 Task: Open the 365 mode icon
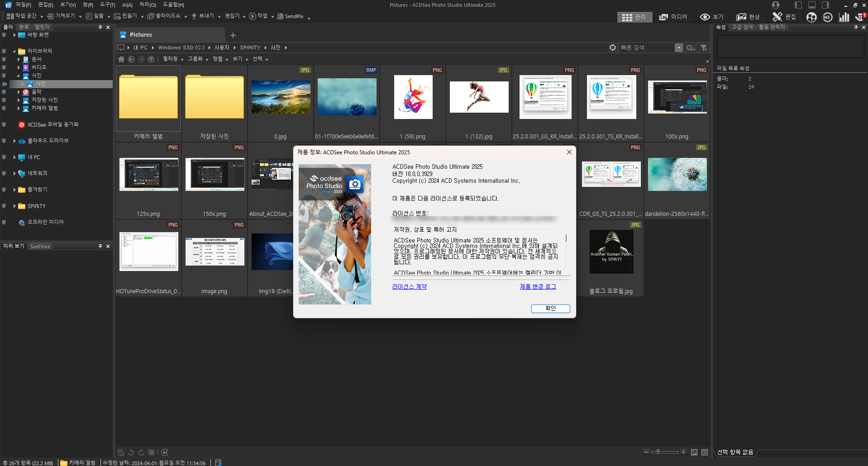click(828, 17)
